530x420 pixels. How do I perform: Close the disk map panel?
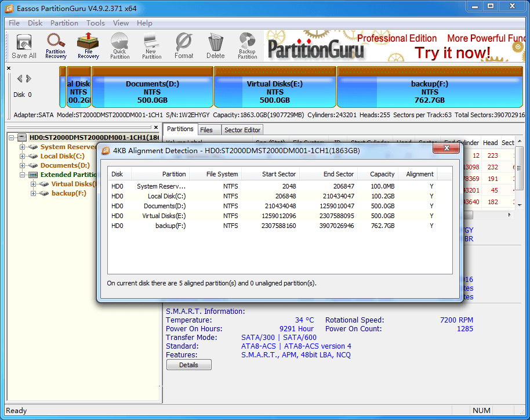pos(9,68)
